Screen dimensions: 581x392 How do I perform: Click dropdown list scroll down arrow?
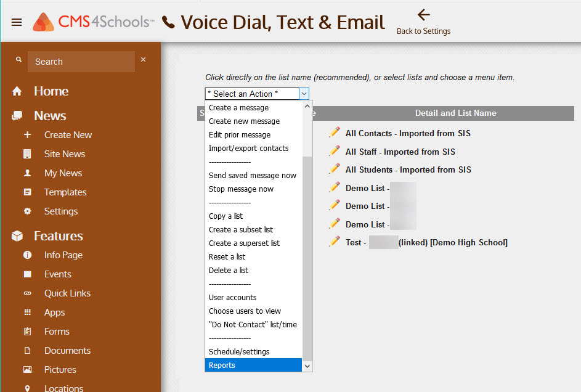tap(307, 366)
